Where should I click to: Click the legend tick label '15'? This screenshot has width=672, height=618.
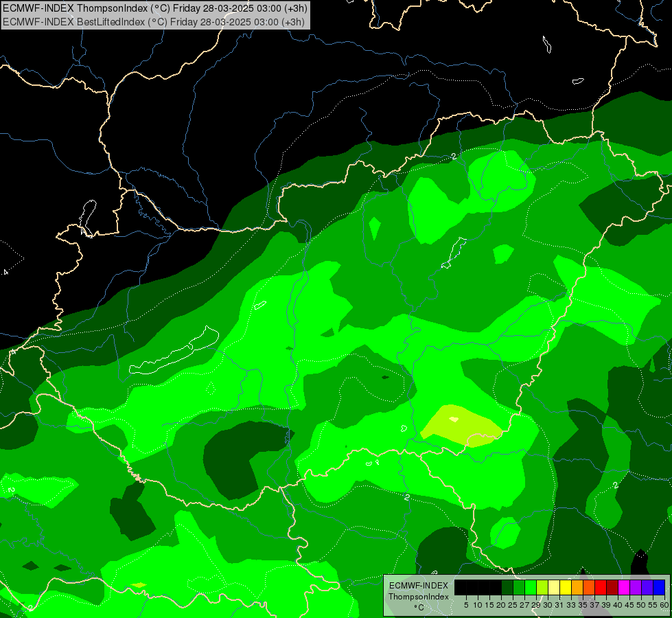(489, 605)
